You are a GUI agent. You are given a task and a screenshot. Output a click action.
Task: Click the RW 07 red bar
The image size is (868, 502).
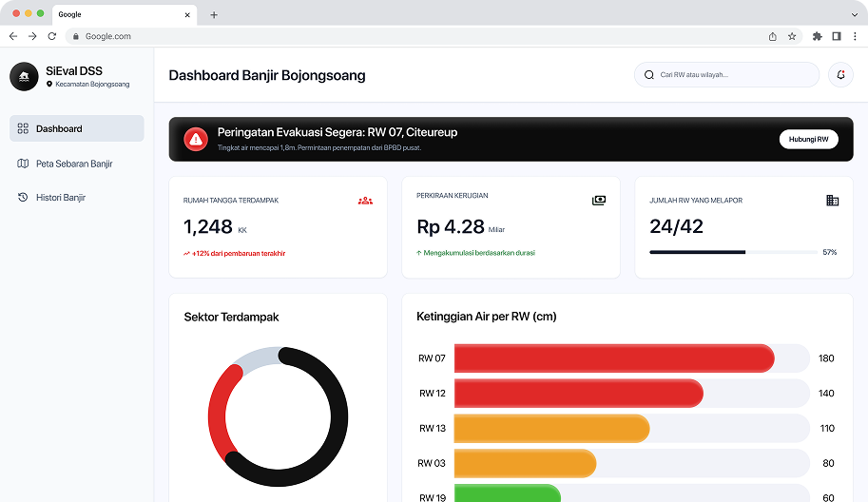(614, 358)
